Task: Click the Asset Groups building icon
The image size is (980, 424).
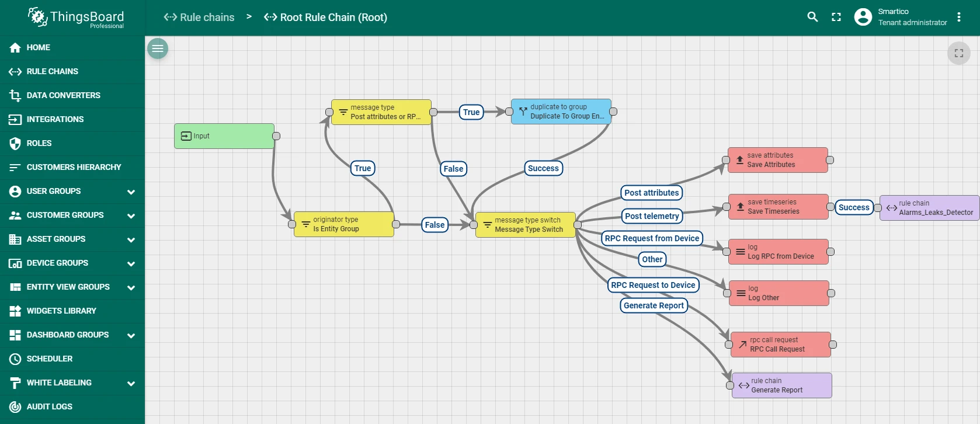Action: coord(15,239)
